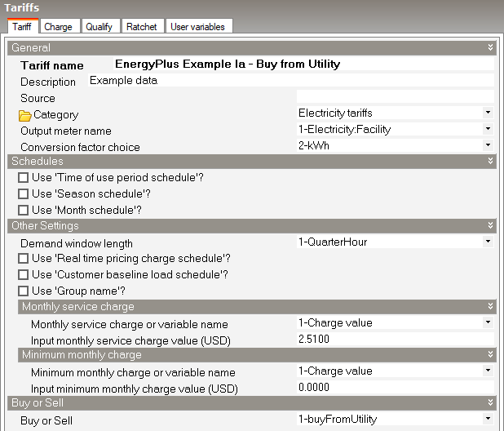Click the monthly service charge value field
504x431 pixels.
tap(395, 339)
